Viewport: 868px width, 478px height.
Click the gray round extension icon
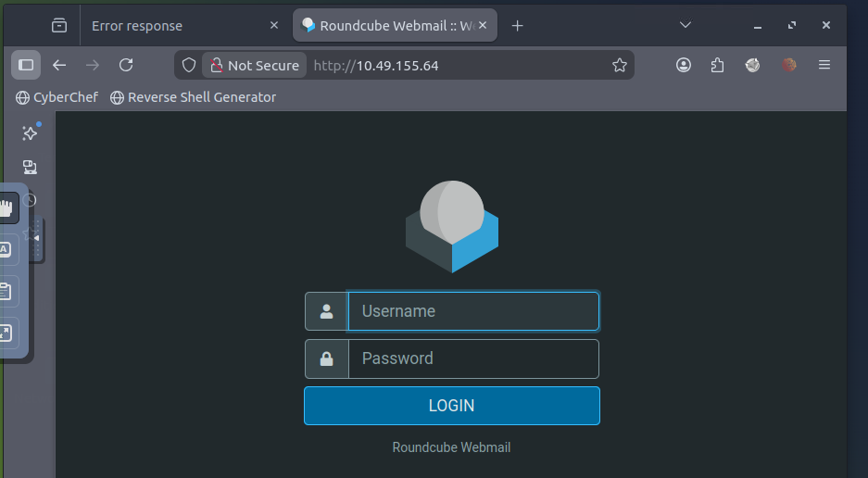coord(752,66)
